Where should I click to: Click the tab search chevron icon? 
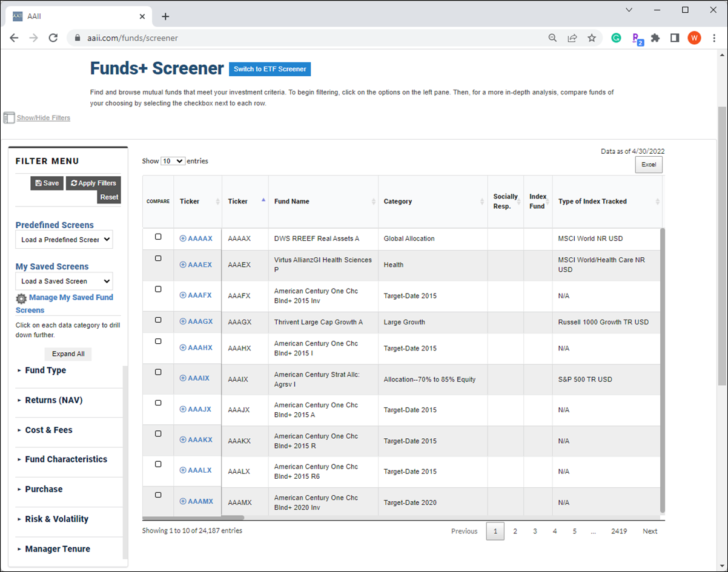[x=629, y=10]
